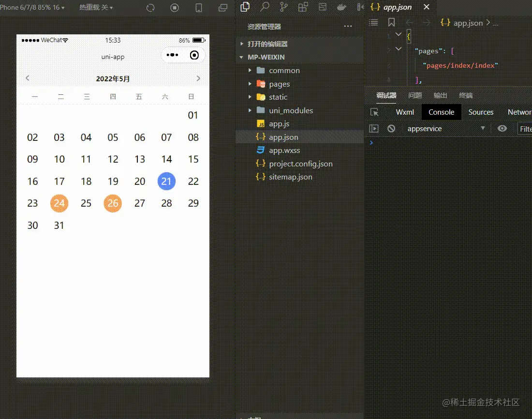Toggle the console sidebar panel icon
This screenshot has width=532, height=419.
[x=373, y=128]
